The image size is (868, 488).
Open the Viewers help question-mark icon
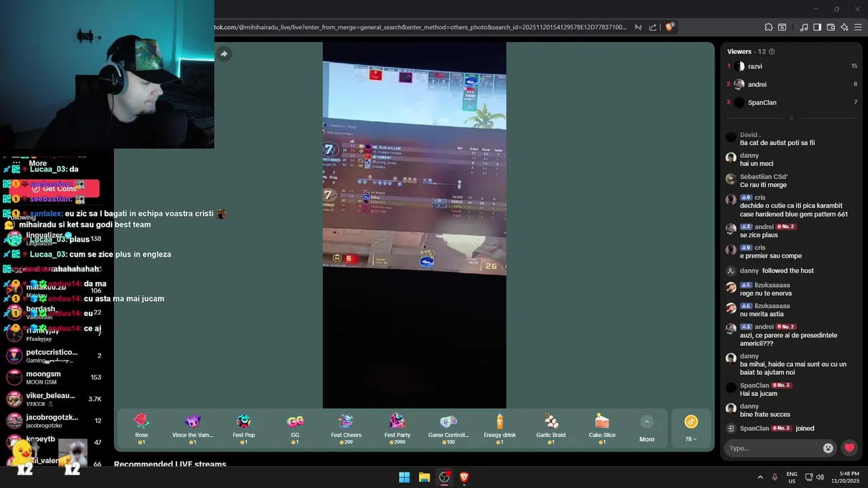(772, 52)
